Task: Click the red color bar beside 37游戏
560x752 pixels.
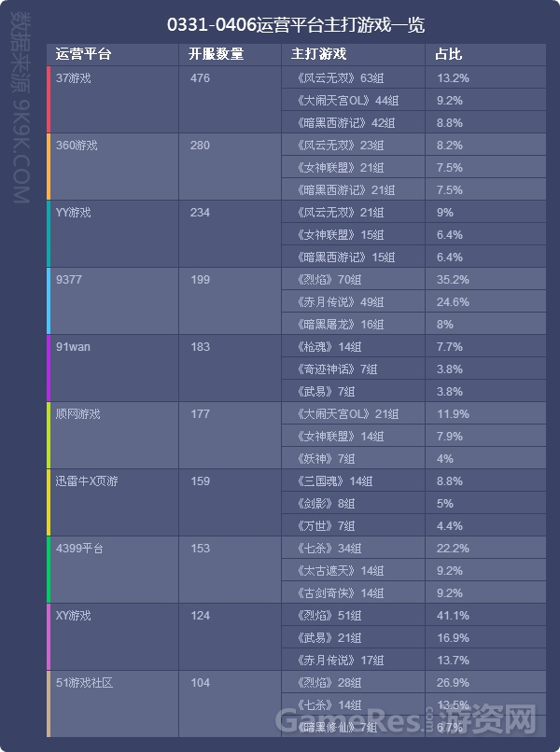Action: click(49, 99)
